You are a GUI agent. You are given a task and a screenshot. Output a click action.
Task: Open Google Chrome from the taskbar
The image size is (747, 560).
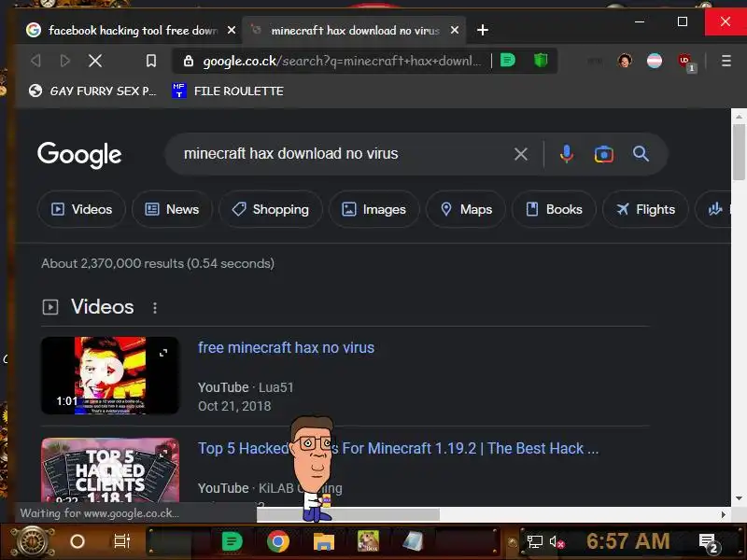click(x=278, y=541)
